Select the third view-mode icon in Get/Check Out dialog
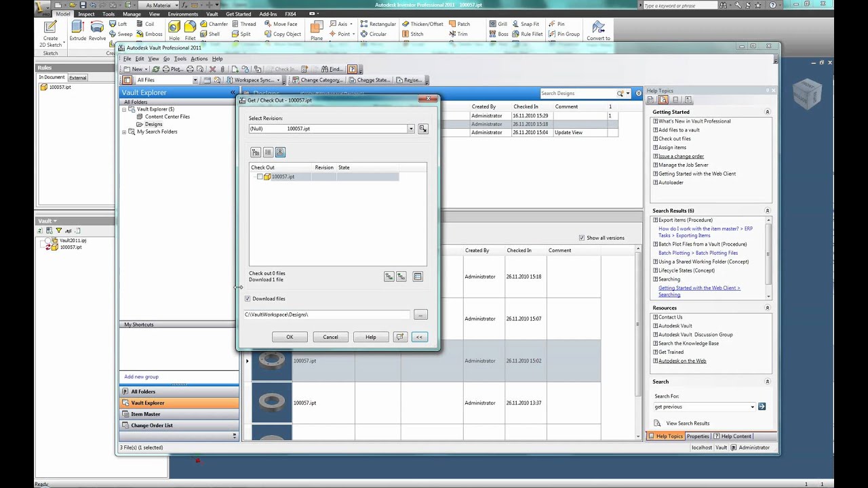The image size is (868, 488). (280, 152)
